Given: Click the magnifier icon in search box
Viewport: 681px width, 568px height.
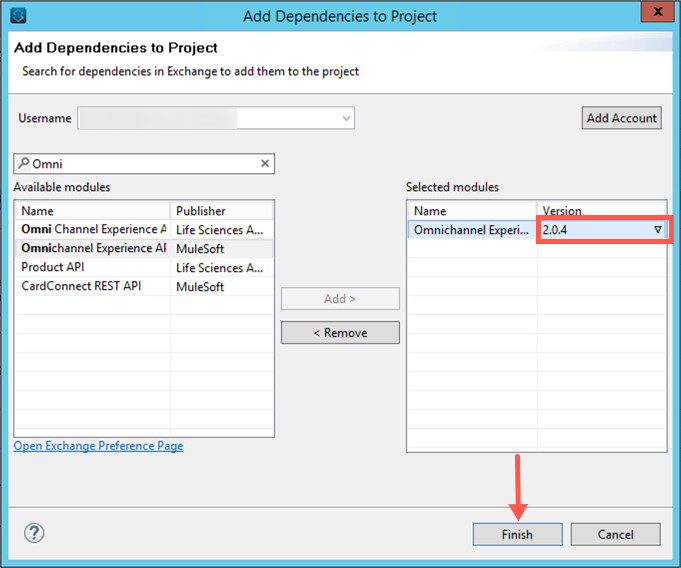Looking at the screenshot, I should point(23,163).
